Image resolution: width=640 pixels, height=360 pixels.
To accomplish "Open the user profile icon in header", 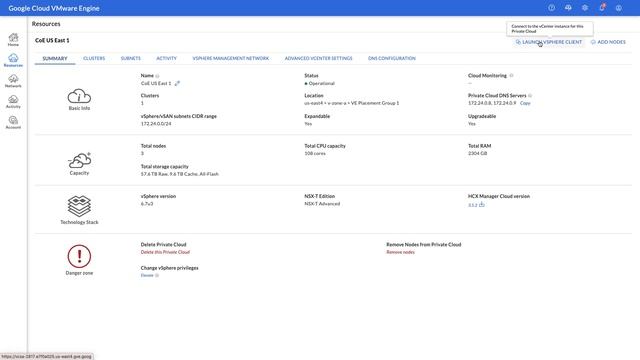I will pos(619,8).
